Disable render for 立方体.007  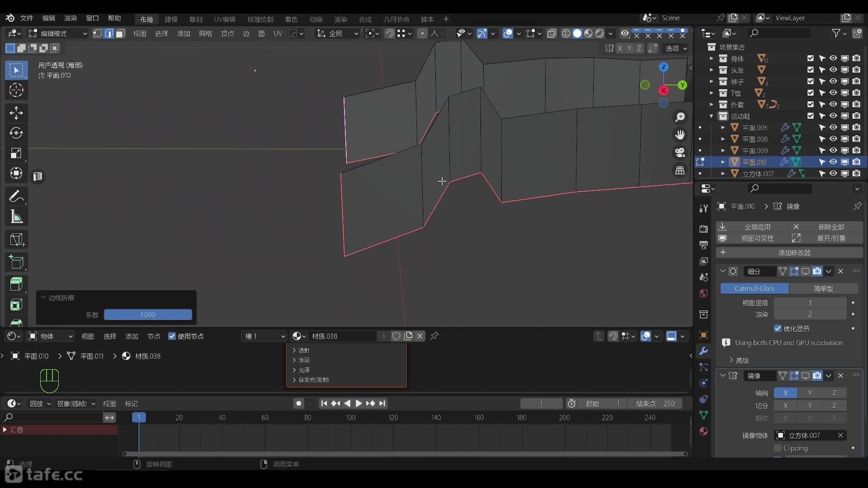856,174
